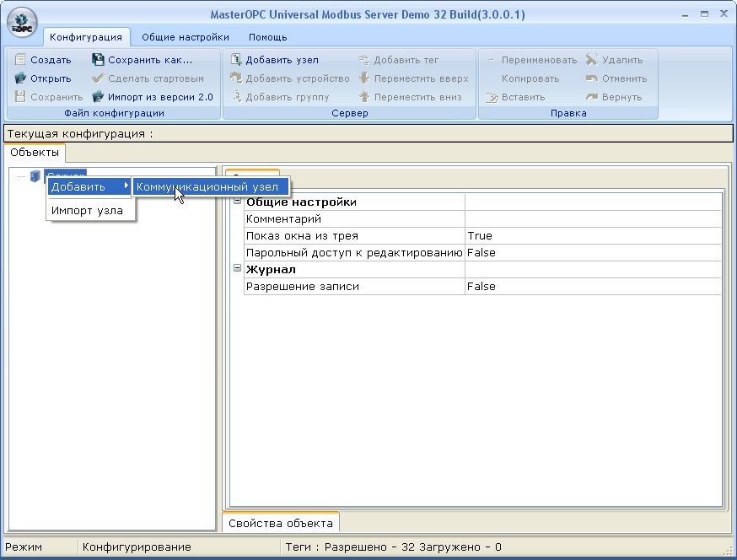
Task: Click the MasterOPC application logo button
Action: pyautogui.click(x=21, y=22)
